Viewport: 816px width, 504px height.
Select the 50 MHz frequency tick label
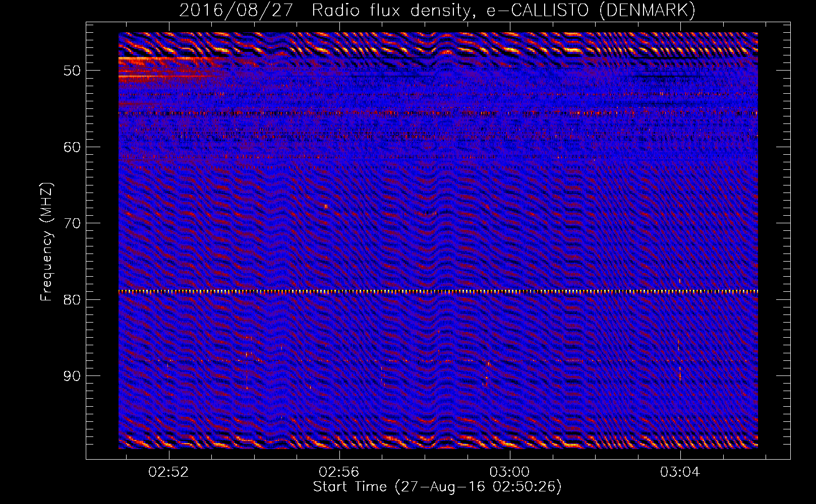(72, 71)
